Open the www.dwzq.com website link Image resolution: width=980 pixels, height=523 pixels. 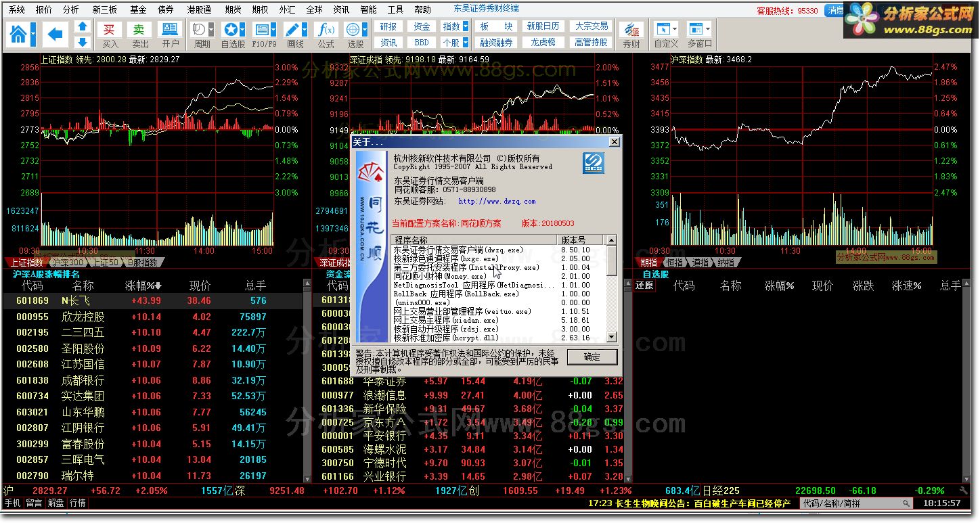click(x=497, y=201)
